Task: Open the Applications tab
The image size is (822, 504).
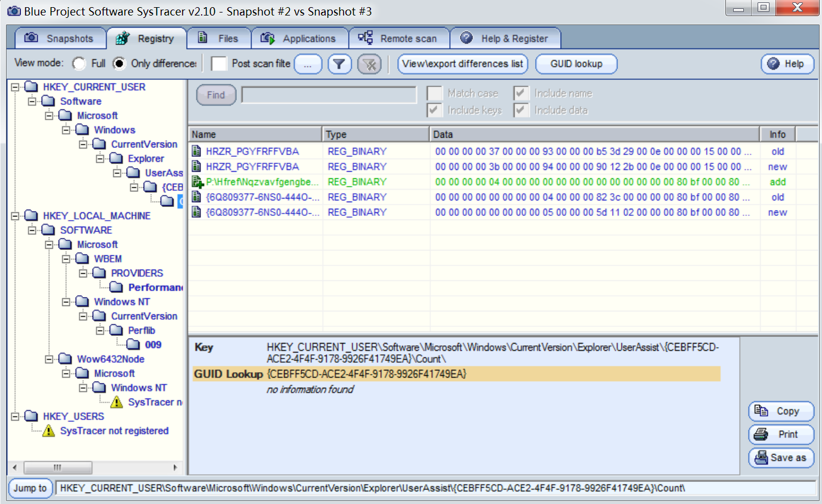Action: pyautogui.click(x=299, y=39)
